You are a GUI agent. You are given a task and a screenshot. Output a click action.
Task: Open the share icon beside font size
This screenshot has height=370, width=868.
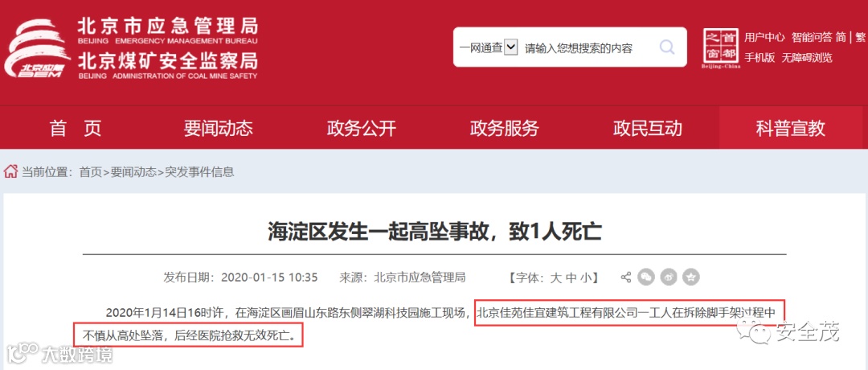tap(626, 277)
